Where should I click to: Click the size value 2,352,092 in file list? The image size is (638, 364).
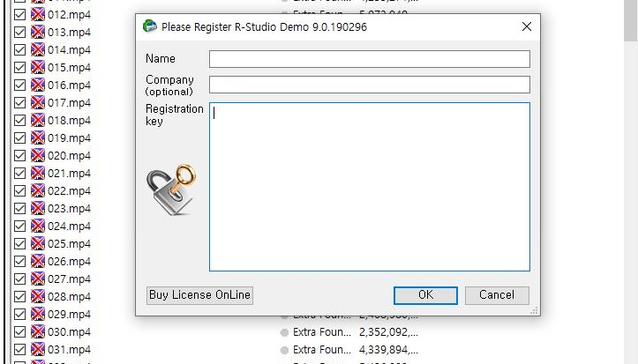point(388,332)
